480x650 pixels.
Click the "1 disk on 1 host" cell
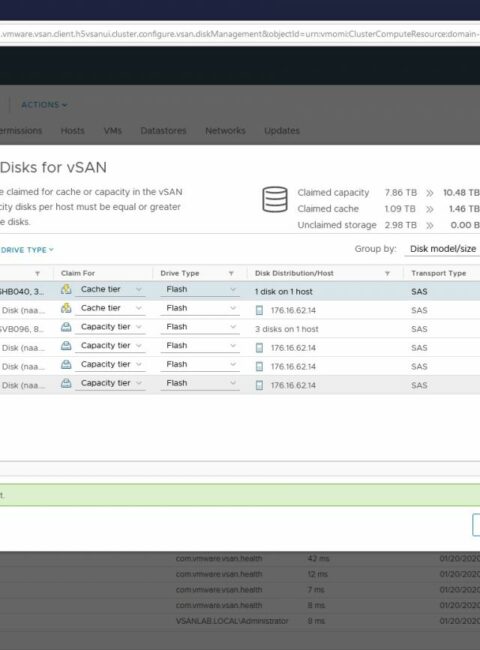point(284,291)
